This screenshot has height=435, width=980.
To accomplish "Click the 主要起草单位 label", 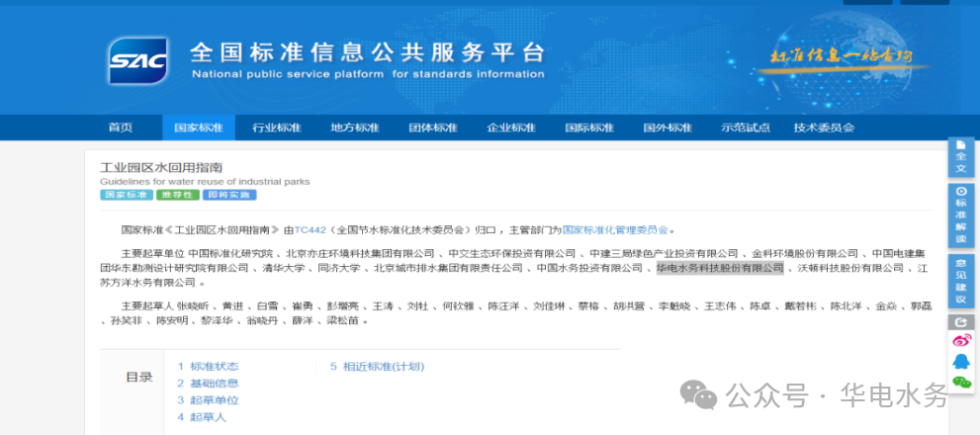I will tap(153, 254).
